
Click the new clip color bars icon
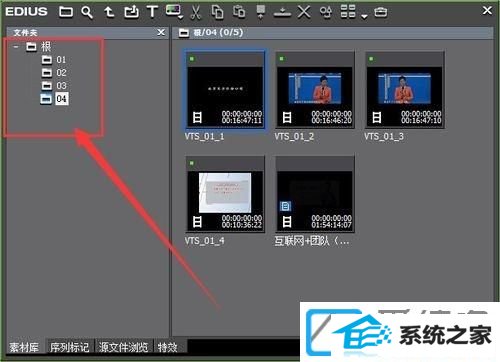pyautogui.click(x=173, y=10)
